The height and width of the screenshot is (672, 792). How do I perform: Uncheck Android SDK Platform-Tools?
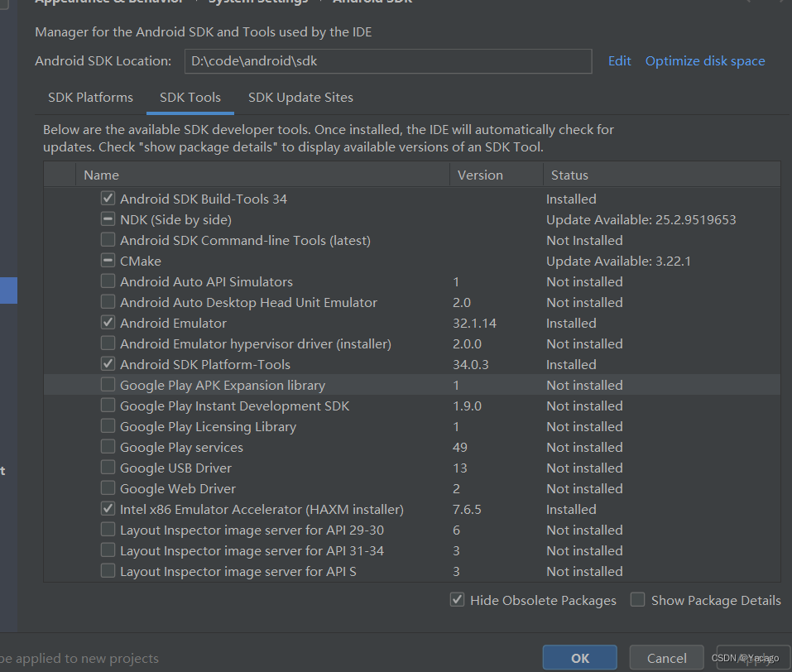click(x=108, y=364)
